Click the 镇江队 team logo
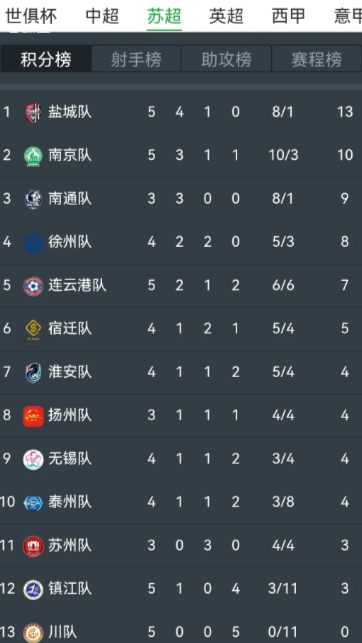 [33, 590]
